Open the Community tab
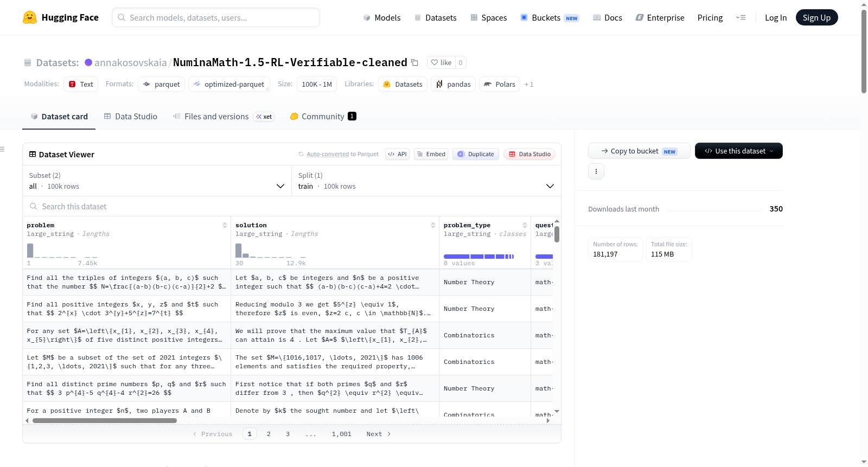The height and width of the screenshot is (467, 868). click(323, 116)
